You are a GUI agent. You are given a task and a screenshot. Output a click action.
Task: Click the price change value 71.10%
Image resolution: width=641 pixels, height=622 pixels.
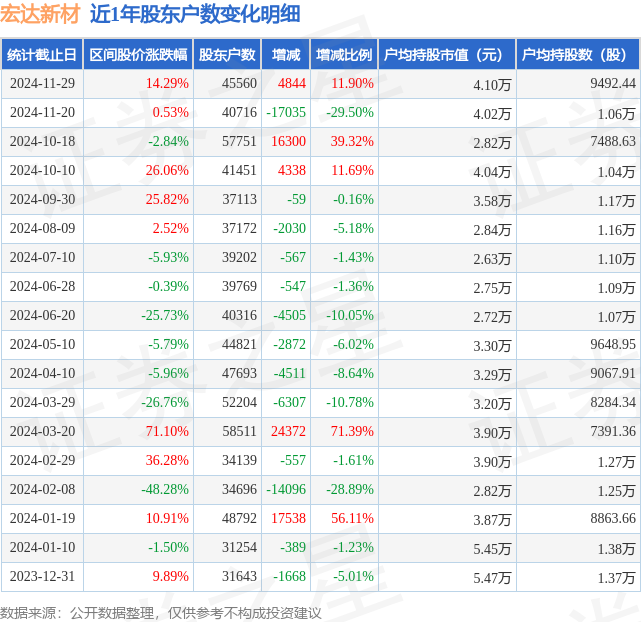click(x=167, y=432)
